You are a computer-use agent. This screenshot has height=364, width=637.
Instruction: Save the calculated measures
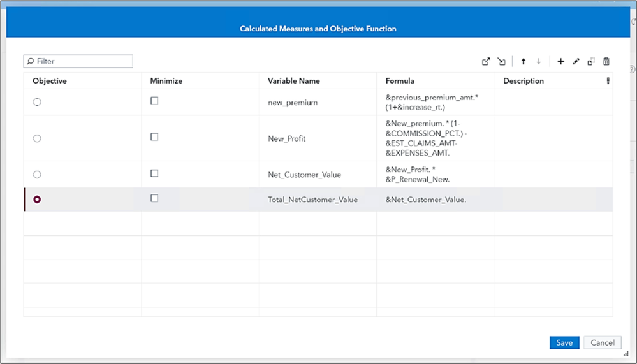pyautogui.click(x=564, y=342)
